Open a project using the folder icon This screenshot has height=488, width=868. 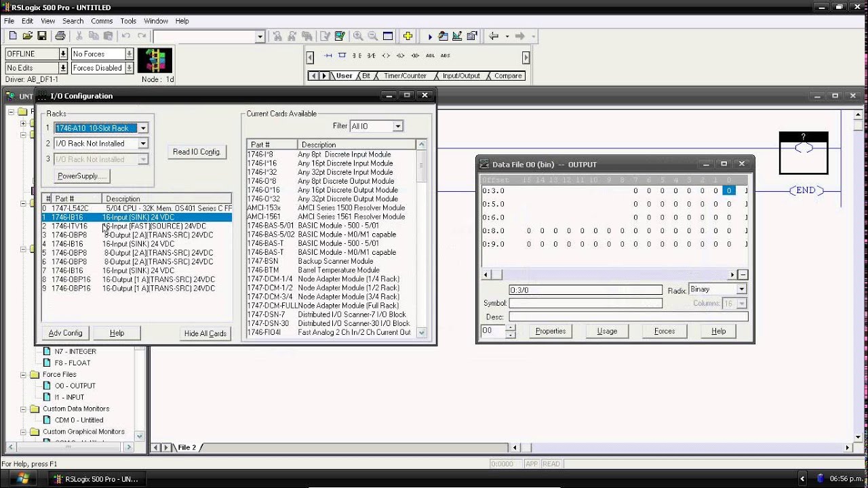click(28, 36)
